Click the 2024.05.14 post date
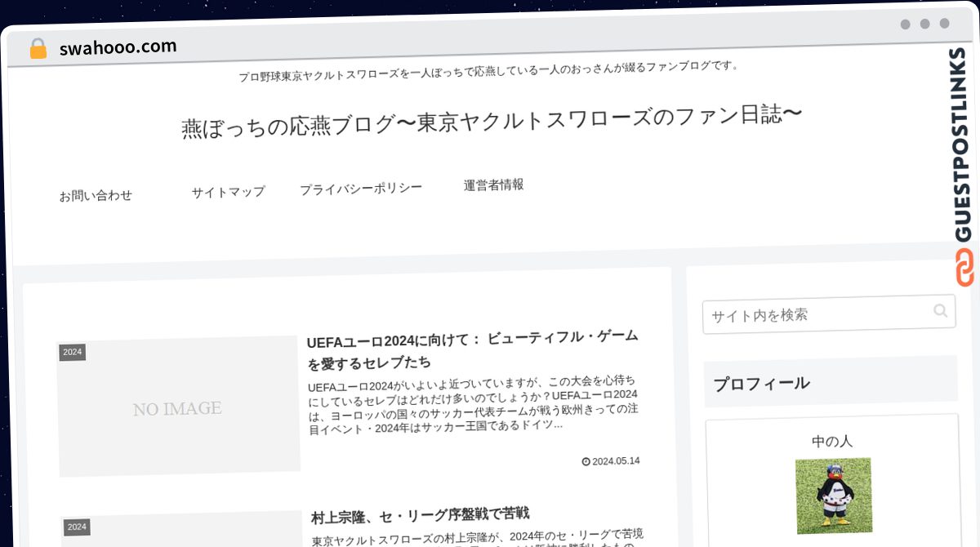 [616, 460]
